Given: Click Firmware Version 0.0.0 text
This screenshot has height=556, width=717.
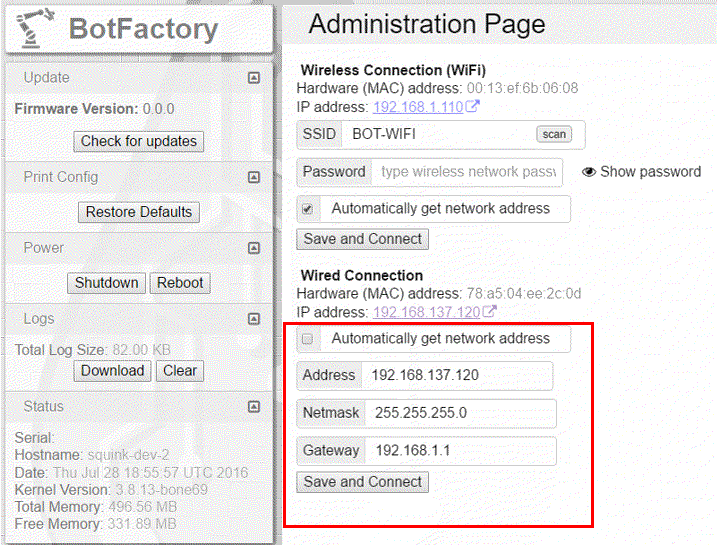Looking at the screenshot, I should click(x=94, y=109).
